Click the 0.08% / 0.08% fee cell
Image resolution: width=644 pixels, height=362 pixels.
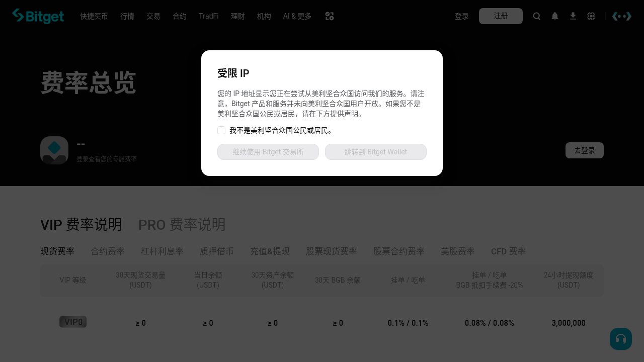click(x=490, y=323)
